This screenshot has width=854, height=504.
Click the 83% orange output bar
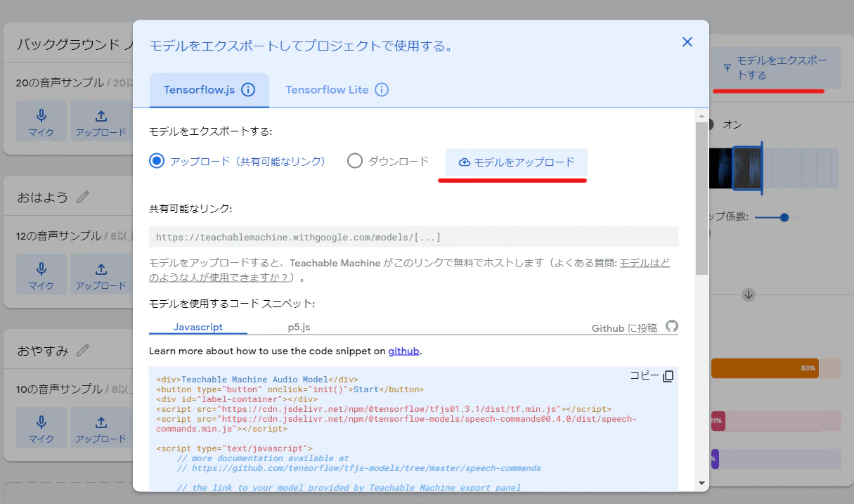coord(765,368)
